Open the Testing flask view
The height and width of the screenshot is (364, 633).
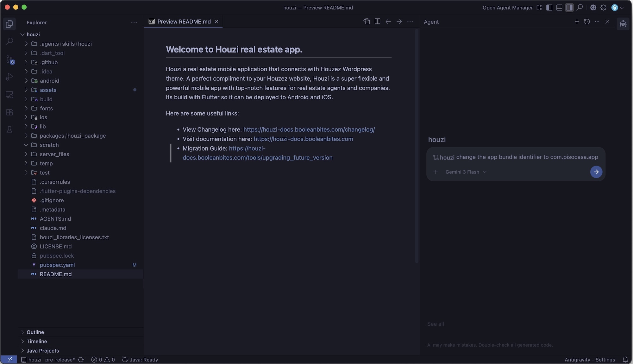(9, 130)
